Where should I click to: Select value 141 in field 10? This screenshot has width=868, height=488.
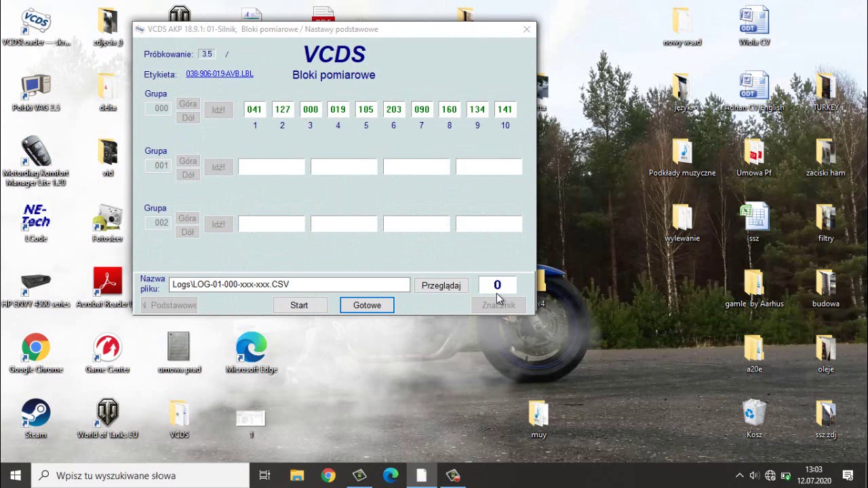click(505, 109)
